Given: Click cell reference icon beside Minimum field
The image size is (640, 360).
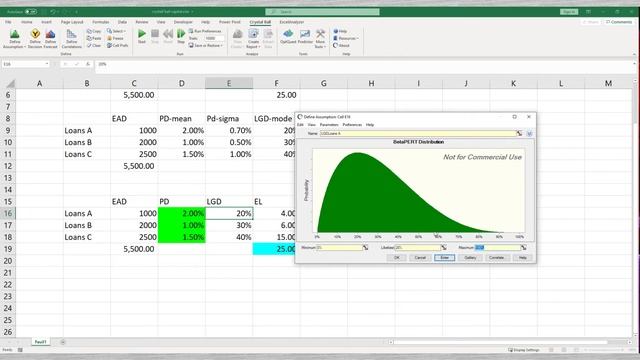Looking at the screenshot, I should click(x=365, y=248).
